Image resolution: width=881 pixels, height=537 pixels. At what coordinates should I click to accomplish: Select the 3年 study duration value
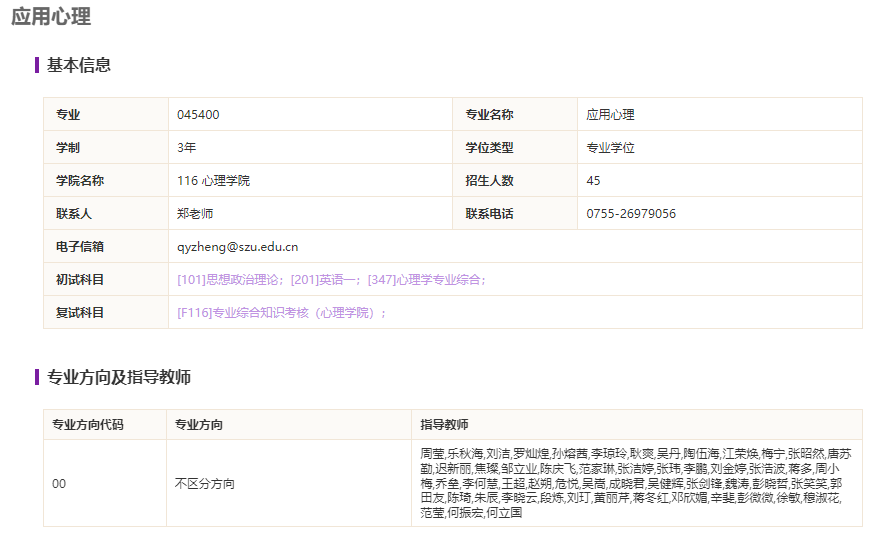point(187,148)
